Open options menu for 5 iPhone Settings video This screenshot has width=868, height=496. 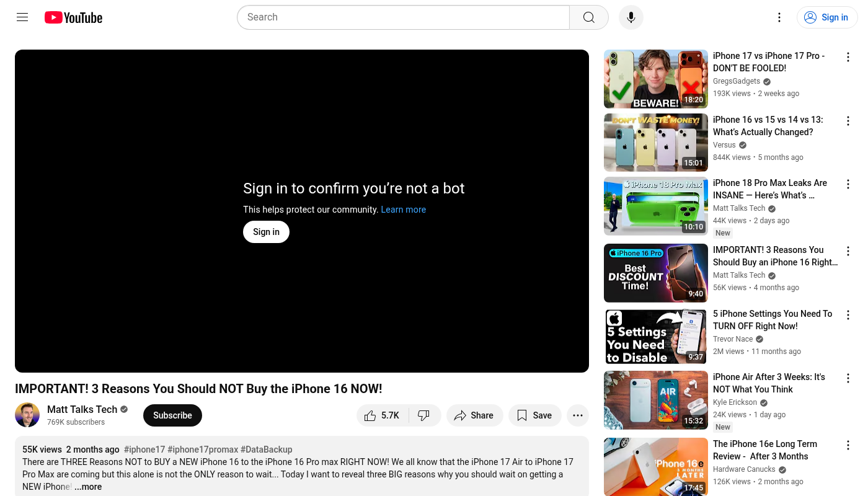[848, 315]
